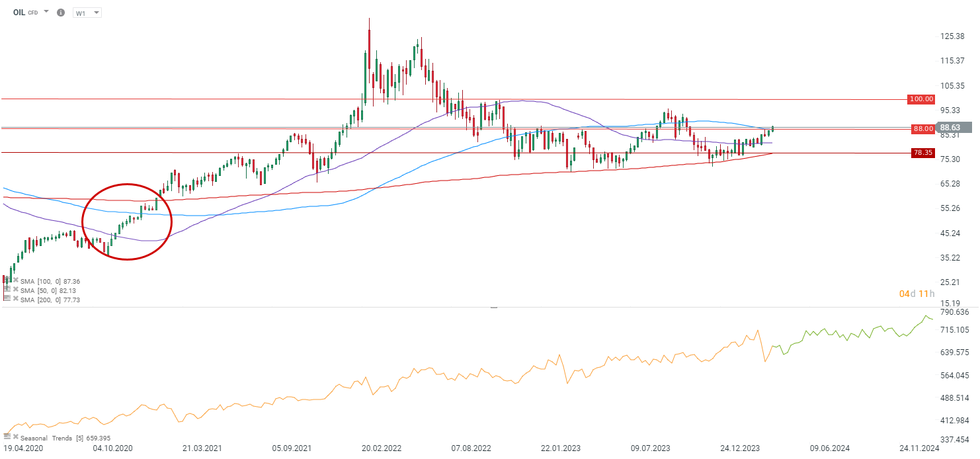Click the 412.984 indicator axis value
Viewport: 980px width, 459px height.
point(954,421)
